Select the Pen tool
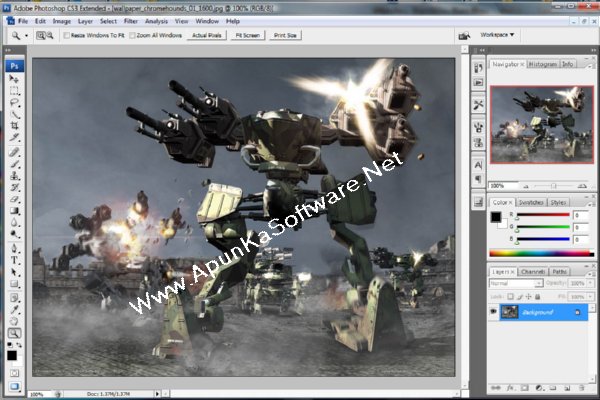The width and height of the screenshot is (600, 400). 14,248
